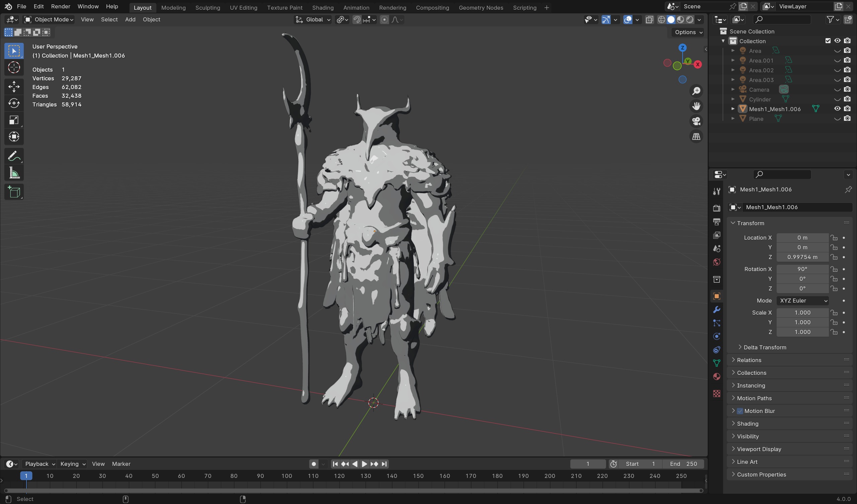
Task: Select the Cursor tool in the toolbar
Action: (14, 67)
